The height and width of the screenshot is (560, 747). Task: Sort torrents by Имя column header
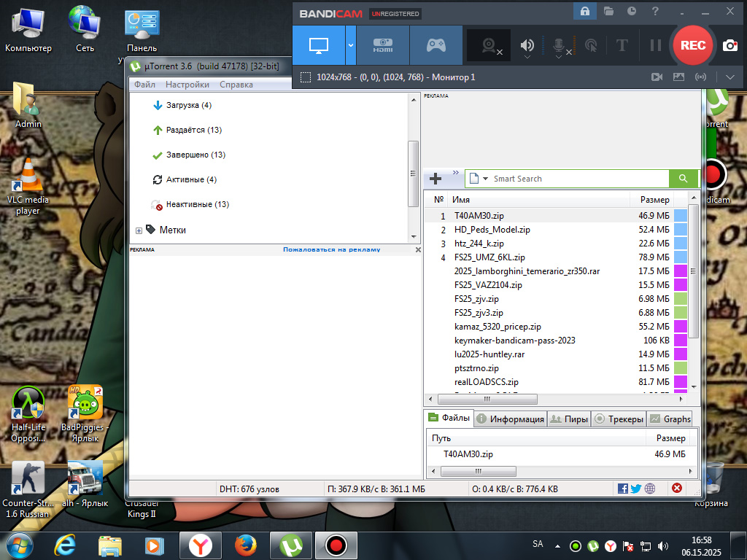point(539,200)
